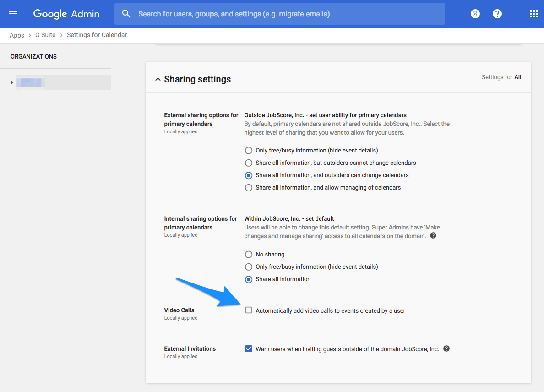The height and width of the screenshot is (392, 544).
Task: Select 'outsiders can change calendars' option
Action: tap(248, 175)
